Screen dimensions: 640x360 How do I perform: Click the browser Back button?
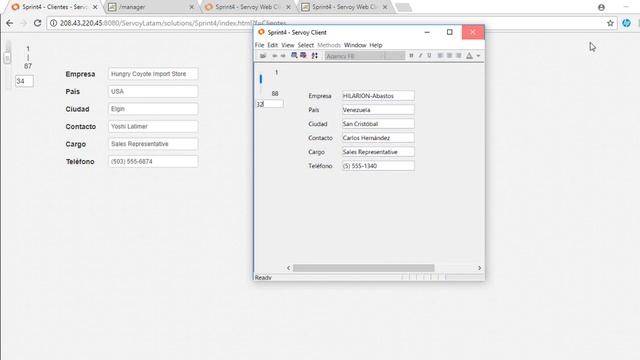pos(9,23)
